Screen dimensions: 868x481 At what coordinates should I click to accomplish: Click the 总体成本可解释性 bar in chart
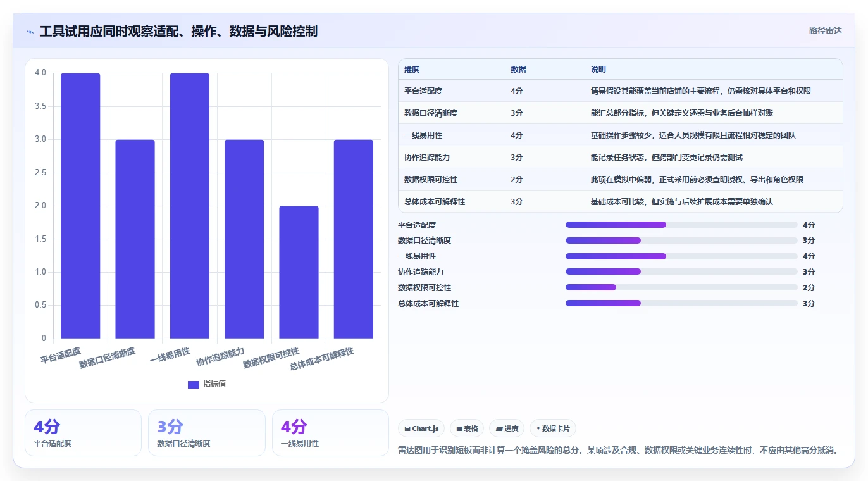[x=353, y=239]
